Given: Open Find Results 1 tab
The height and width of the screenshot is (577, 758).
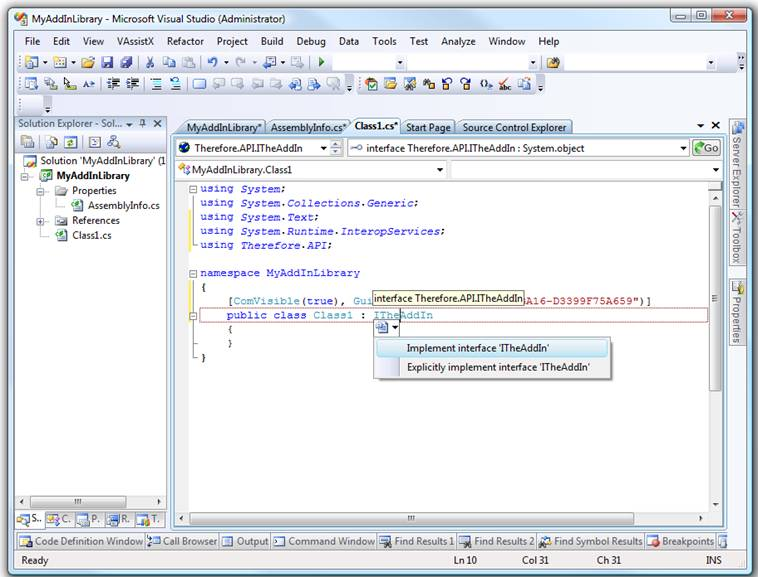Looking at the screenshot, I should click(417, 541).
